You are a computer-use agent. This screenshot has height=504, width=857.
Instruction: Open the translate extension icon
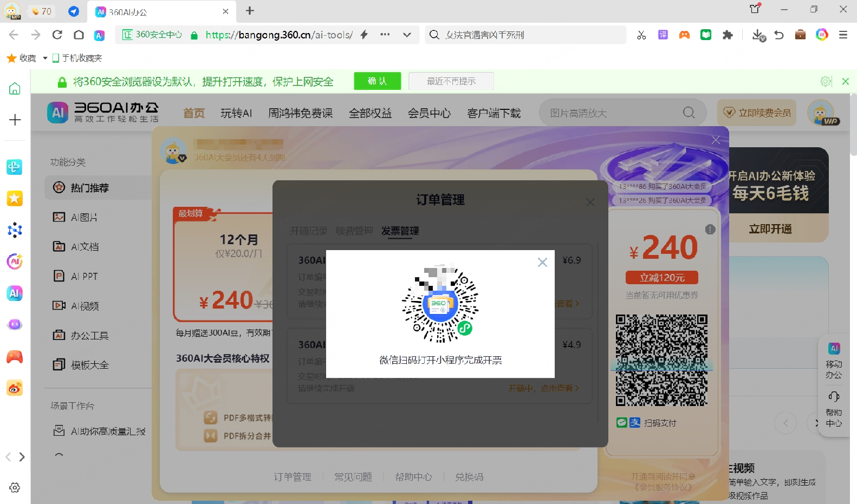[663, 35]
